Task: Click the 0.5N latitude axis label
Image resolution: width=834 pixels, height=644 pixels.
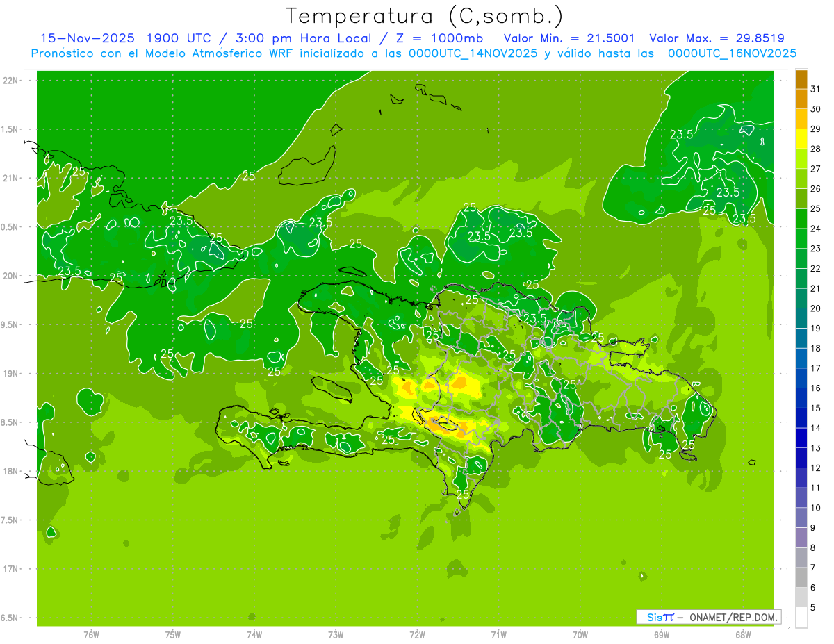Action: tap(10, 227)
